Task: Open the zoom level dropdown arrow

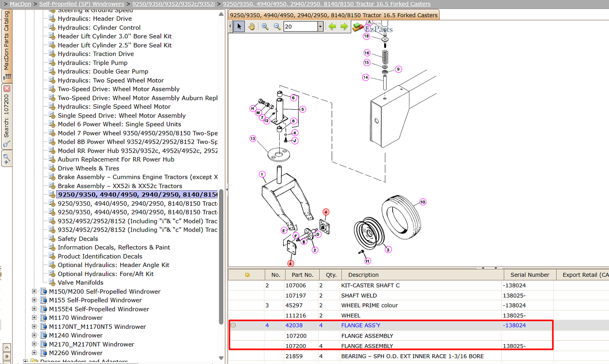Action: tap(320, 27)
